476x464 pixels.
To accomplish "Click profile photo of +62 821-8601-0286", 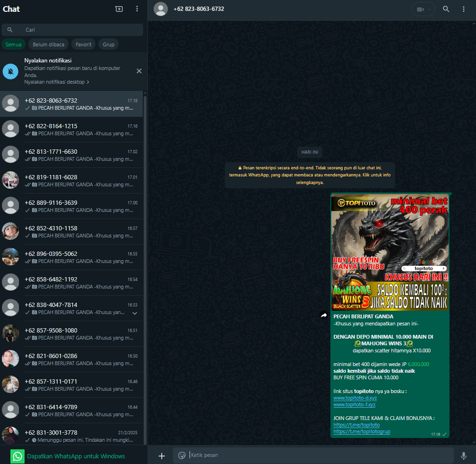I will click(10, 359).
